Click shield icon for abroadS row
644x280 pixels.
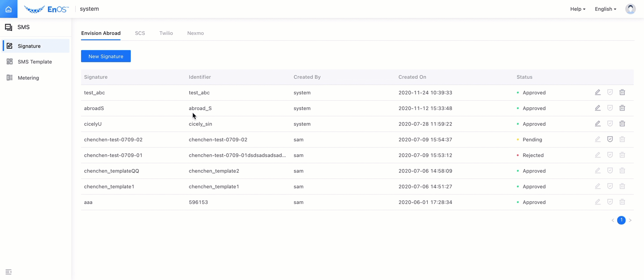[610, 108]
